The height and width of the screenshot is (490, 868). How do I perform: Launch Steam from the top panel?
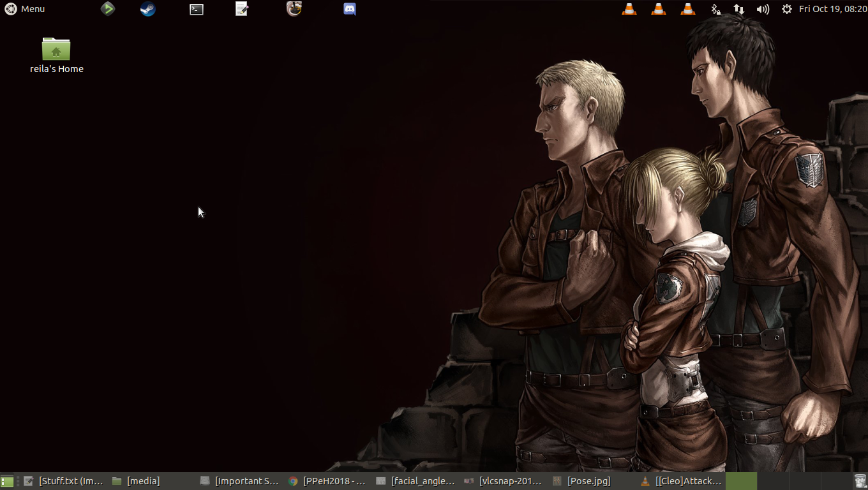(x=148, y=9)
